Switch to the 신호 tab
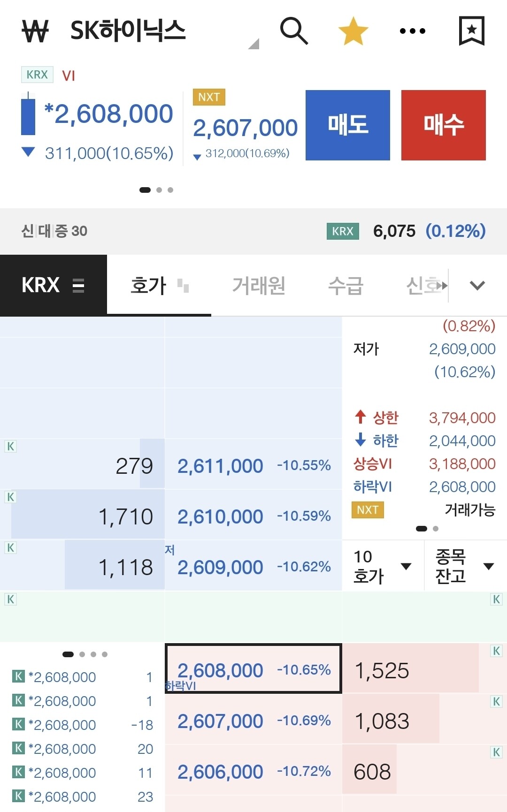 pos(425,285)
